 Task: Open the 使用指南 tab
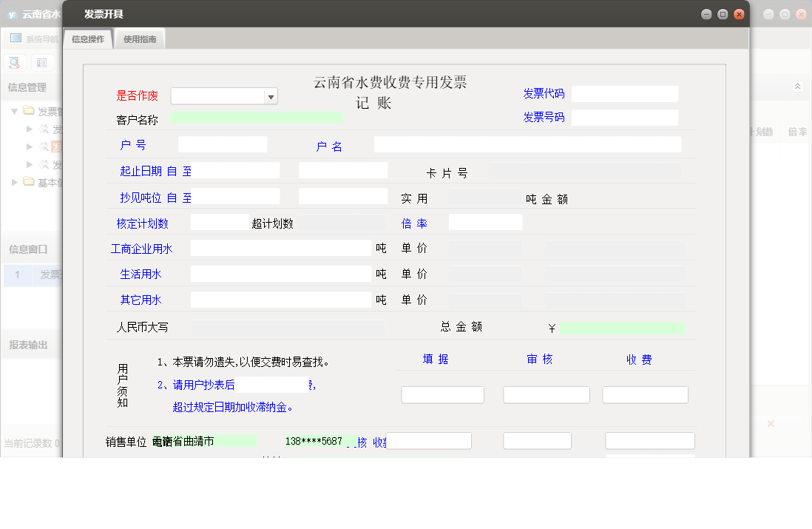click(139, 38)
